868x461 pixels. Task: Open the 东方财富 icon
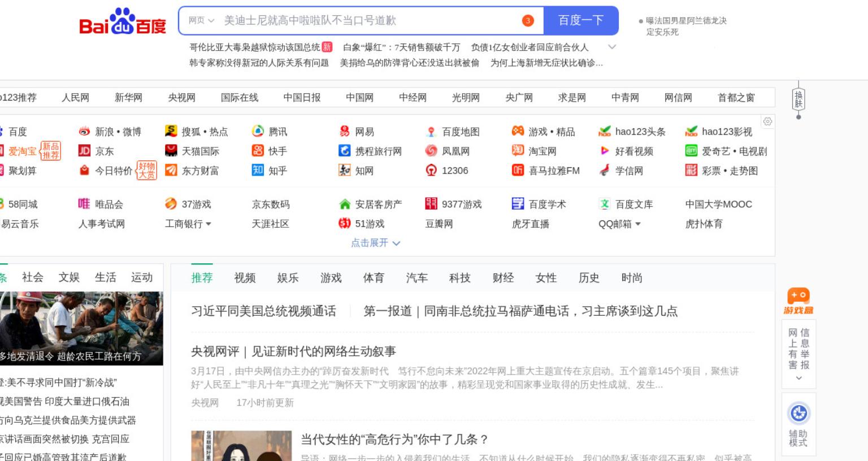coord(171,170)
